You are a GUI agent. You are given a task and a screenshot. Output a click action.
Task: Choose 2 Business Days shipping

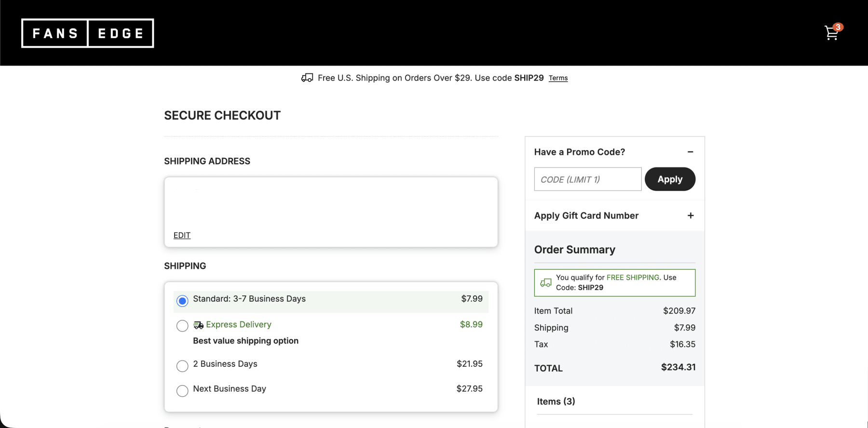[x=182, y=366]
